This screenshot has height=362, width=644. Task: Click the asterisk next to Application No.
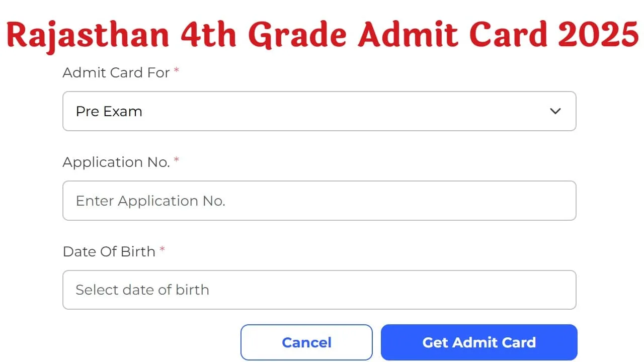pos(177,159)
